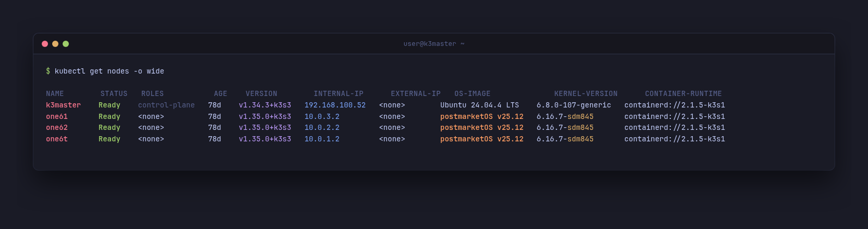This screenshot has height=229, width=868.
Task: Click age '78d' in k3master row
Action: [214, 105]
